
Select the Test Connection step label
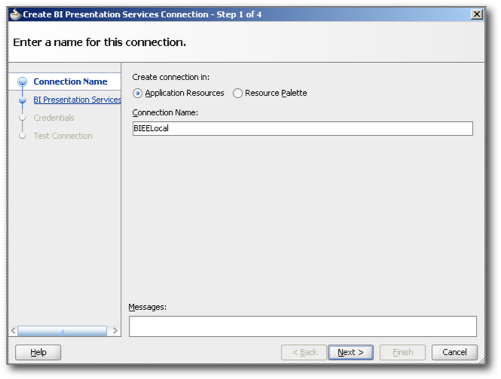point(63,136)
